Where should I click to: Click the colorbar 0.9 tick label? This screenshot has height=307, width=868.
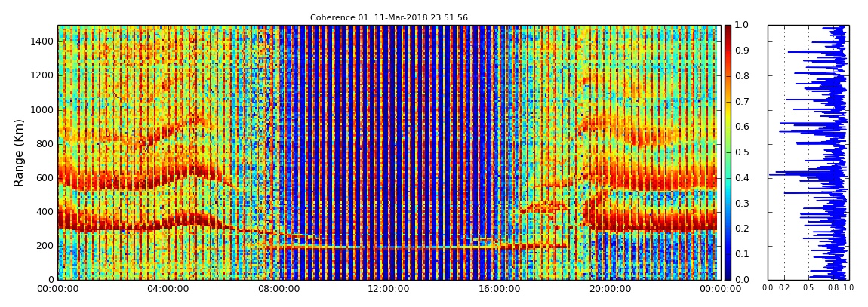coord(741,51)
